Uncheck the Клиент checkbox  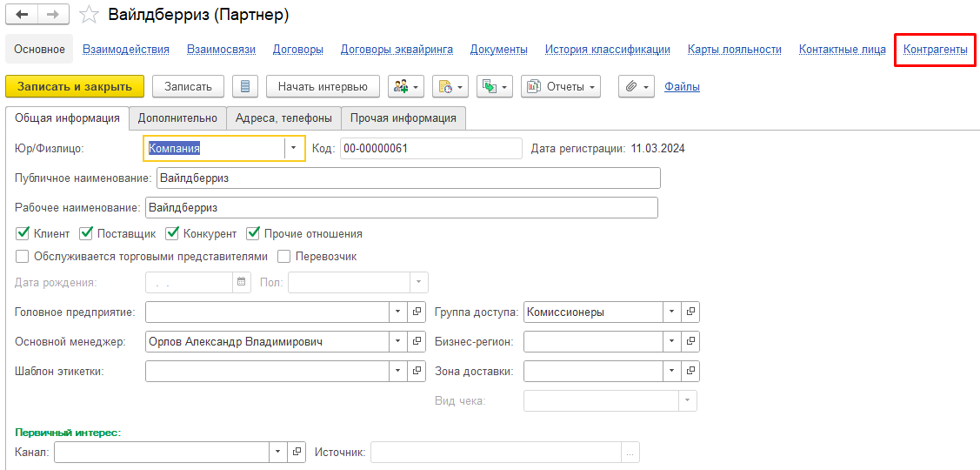point(23,233)
